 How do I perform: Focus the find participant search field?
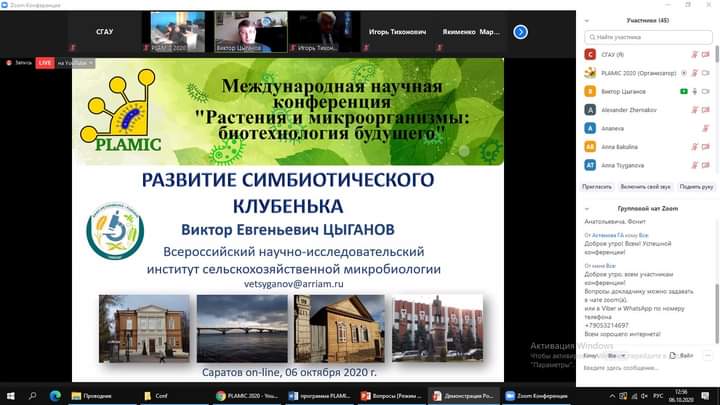pyautogui.click(x=648, y=37)
